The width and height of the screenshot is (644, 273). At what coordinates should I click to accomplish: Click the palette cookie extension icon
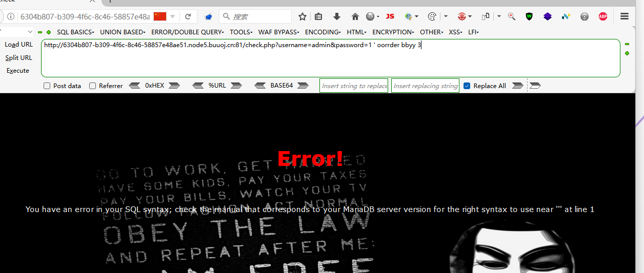pos(432,16)
